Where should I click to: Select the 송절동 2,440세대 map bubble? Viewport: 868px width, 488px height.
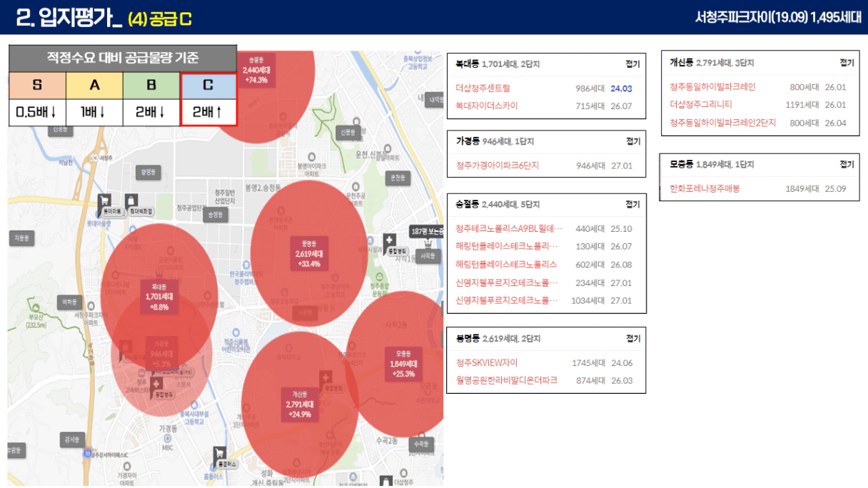(x=256, y=71)
